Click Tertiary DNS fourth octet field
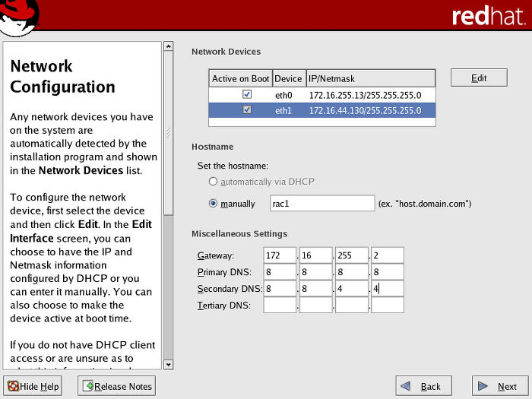 [388, 305]
